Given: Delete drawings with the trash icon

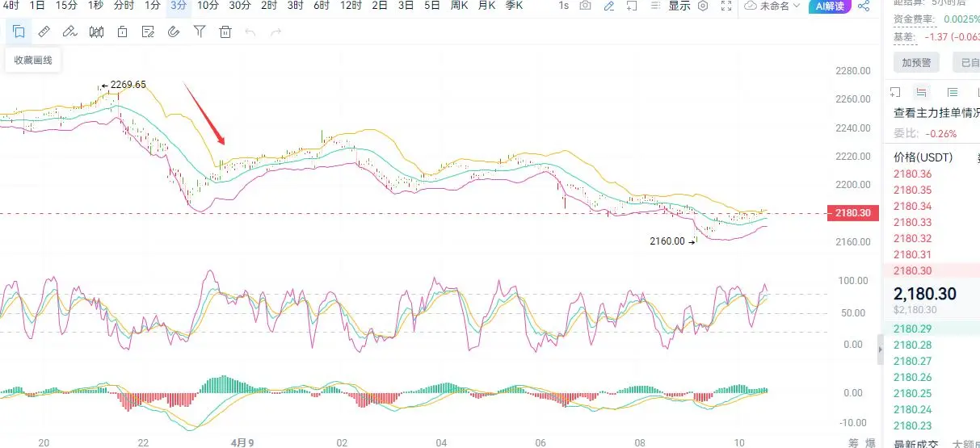Looking at the screenshot, I should [x=225, y=32].
